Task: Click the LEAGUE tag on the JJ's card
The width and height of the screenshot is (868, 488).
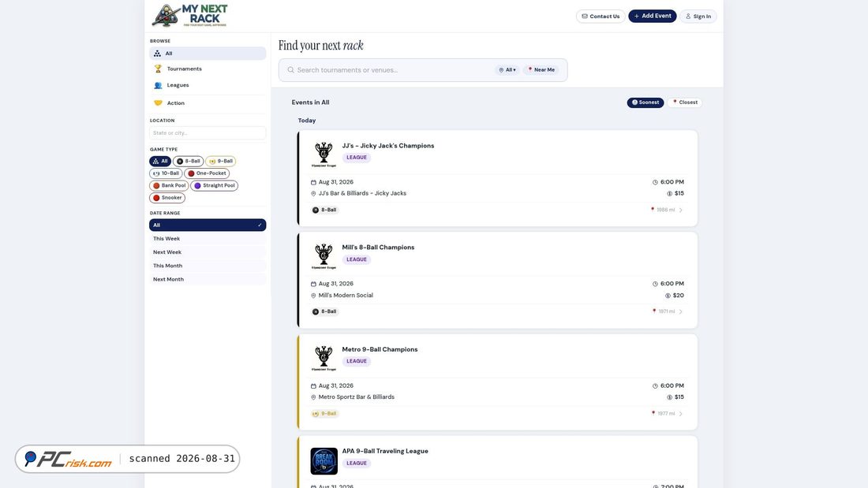Action: tap(357, 158)
